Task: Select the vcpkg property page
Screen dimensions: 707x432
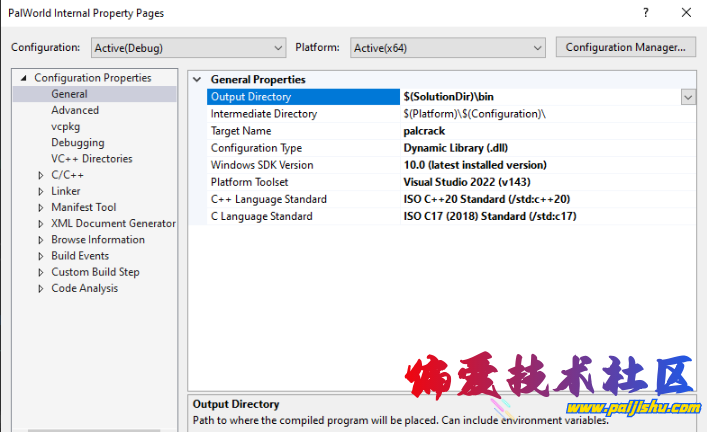Action: 66,126
